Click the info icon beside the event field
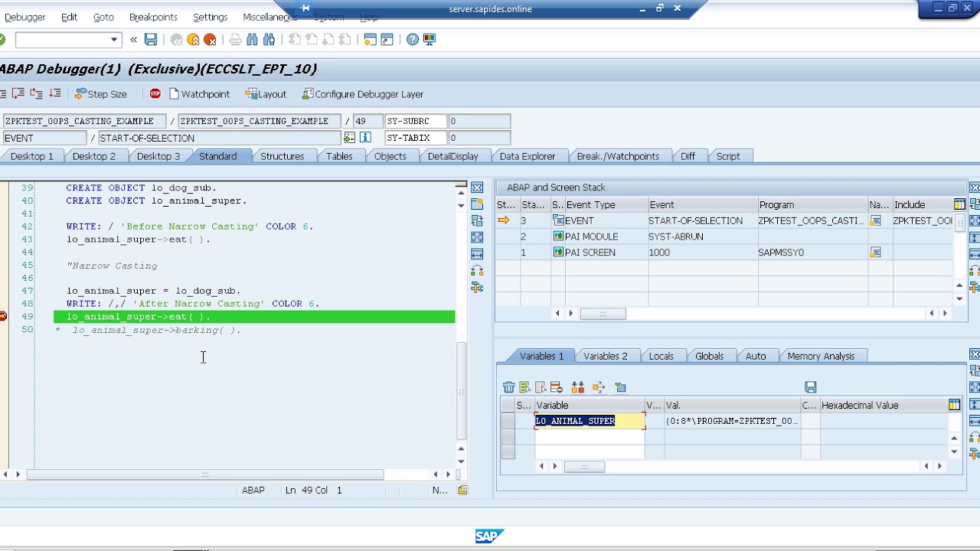Screen dimensions: 980x551 (x=365, y=138)
